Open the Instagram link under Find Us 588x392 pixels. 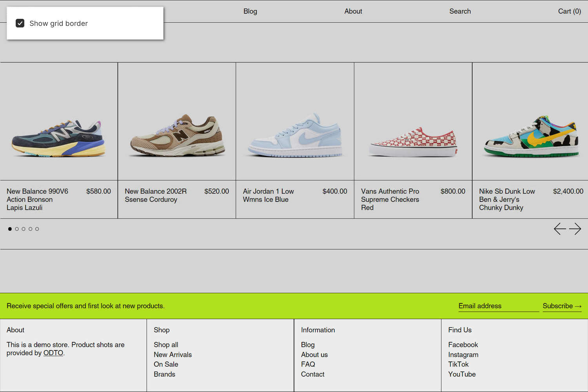click(463, 354)
